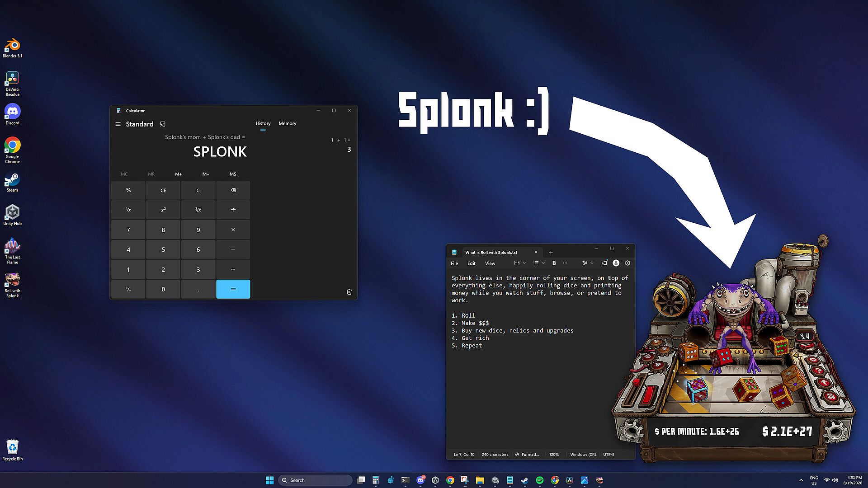The width and height of the screenshot is (868, 488).
Task: Open Notepad View menu
Action: tap(490, 263)
